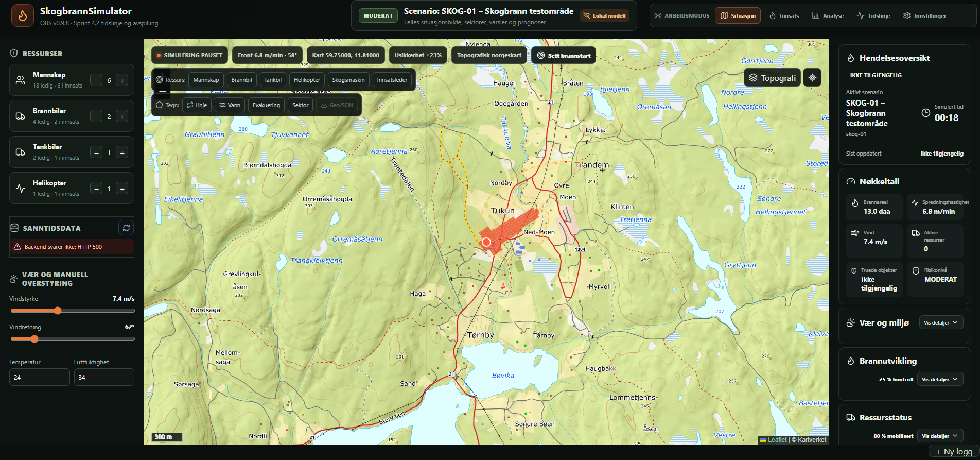This screenshot has height=460, width=980.
Task: Select Topografisk norgeskart chip
Action: (x=489, y=55)
